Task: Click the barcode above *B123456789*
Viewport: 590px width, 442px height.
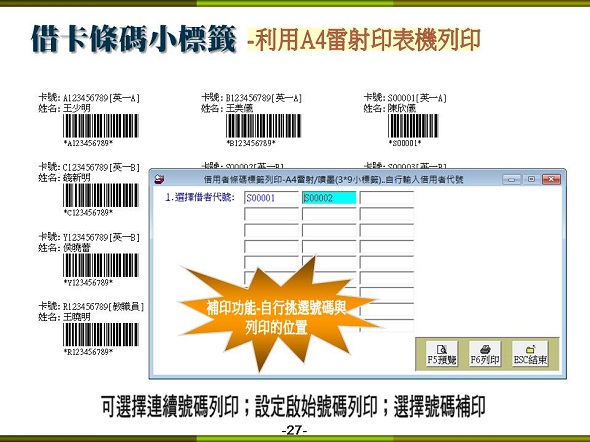Action: click(263, 126)
